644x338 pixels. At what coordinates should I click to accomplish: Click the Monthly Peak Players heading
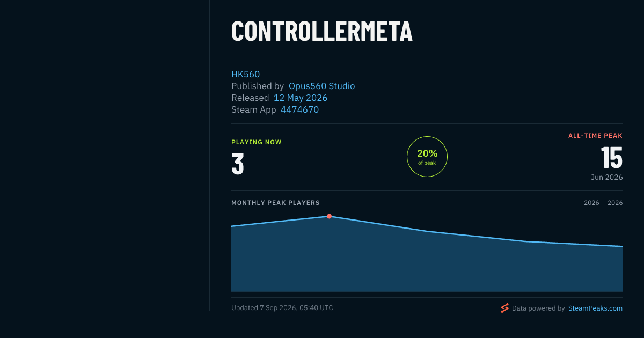[x=275, y=203]
